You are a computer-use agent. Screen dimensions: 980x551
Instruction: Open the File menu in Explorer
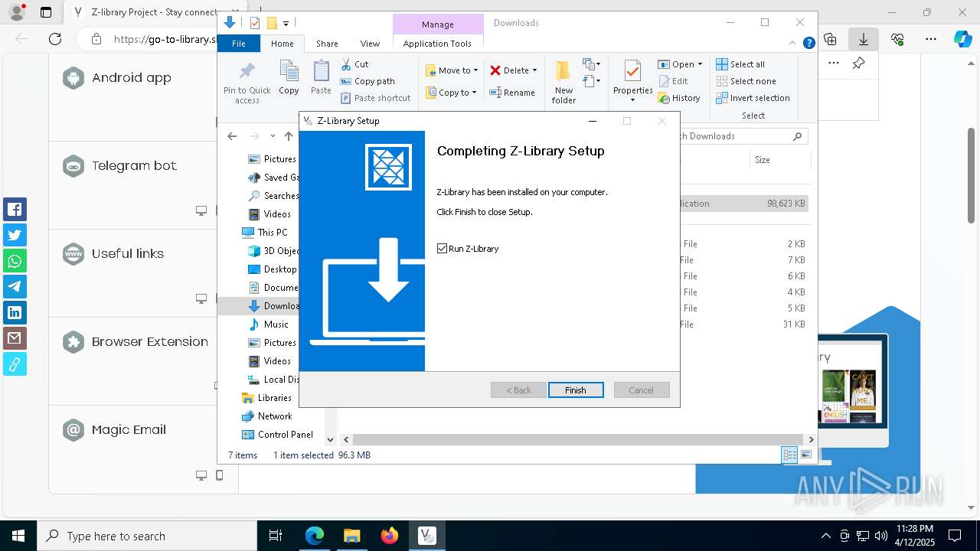tap(239, 44)
